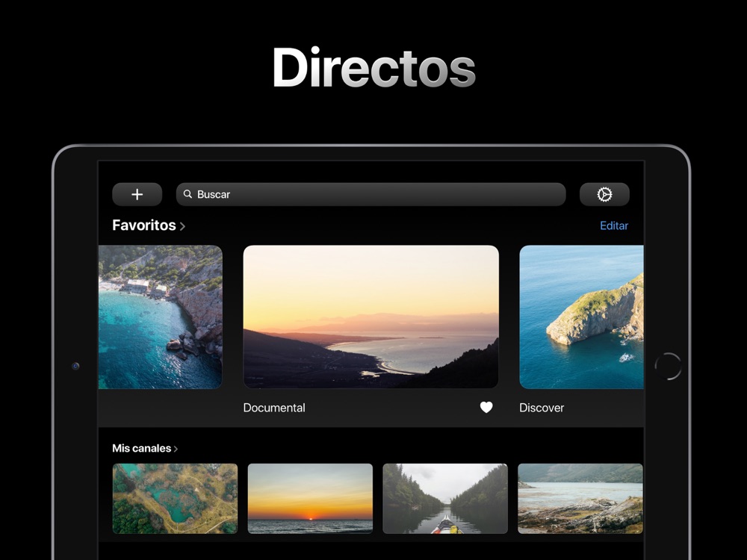Tap the iPad home button

pos(668,366)
